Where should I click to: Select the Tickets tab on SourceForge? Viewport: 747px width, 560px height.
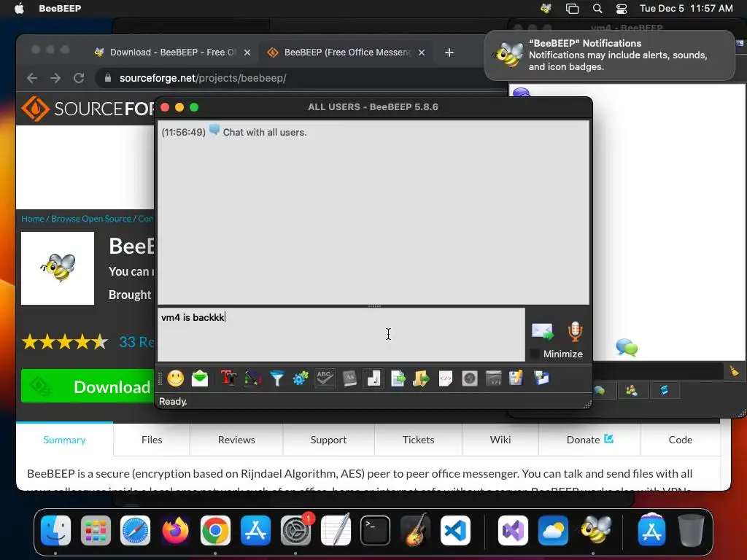tap(418, 440)
